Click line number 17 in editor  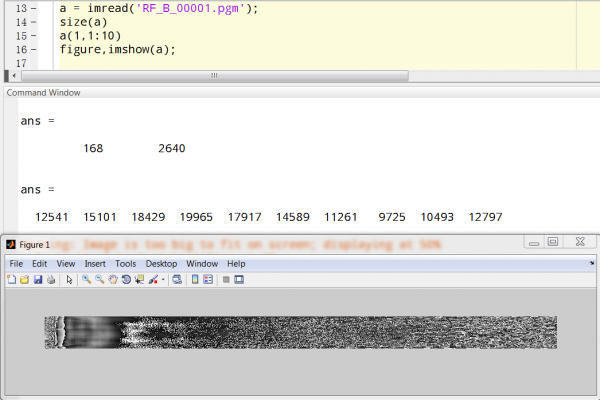21,63
